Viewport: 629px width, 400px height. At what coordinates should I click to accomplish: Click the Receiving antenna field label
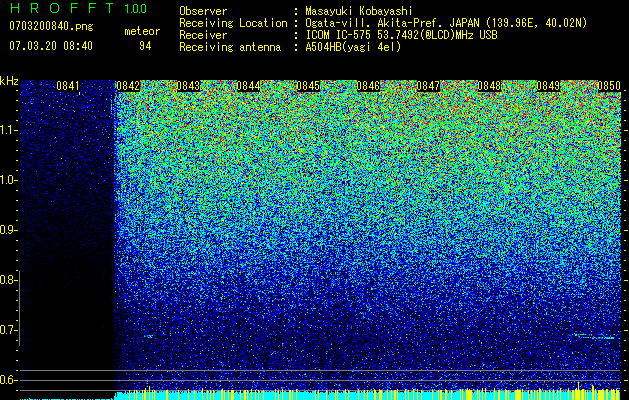(x=230, y=47)
